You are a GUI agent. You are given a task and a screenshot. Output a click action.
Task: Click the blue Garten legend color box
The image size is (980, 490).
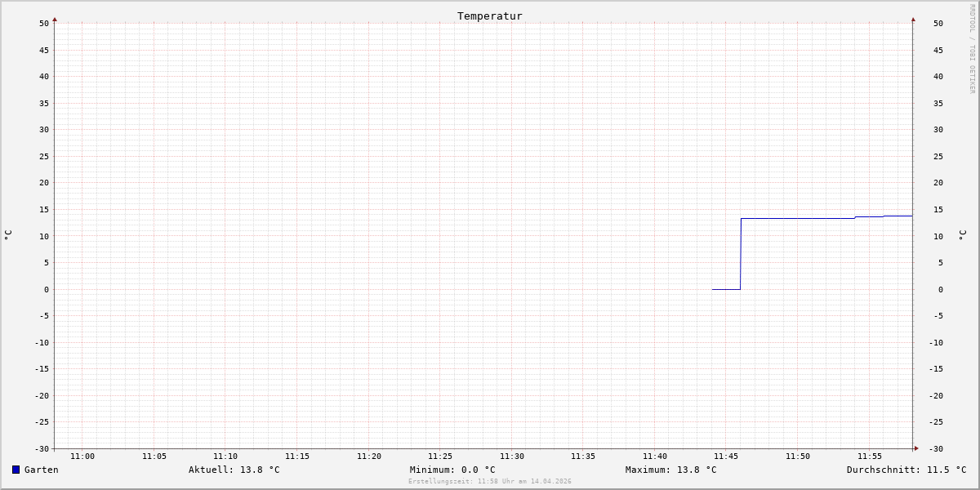(x=16, y=470)
